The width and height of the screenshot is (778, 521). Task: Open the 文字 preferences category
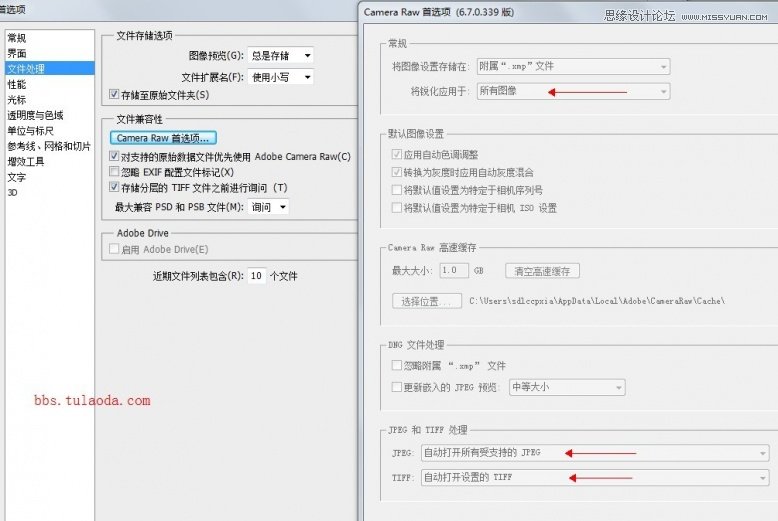pyautogui.click(x=16, y=177)
